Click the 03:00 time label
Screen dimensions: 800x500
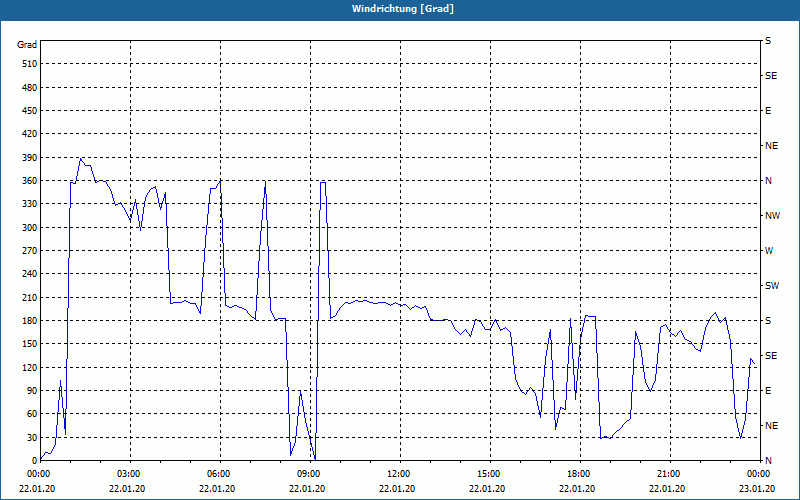coord(128,474)
